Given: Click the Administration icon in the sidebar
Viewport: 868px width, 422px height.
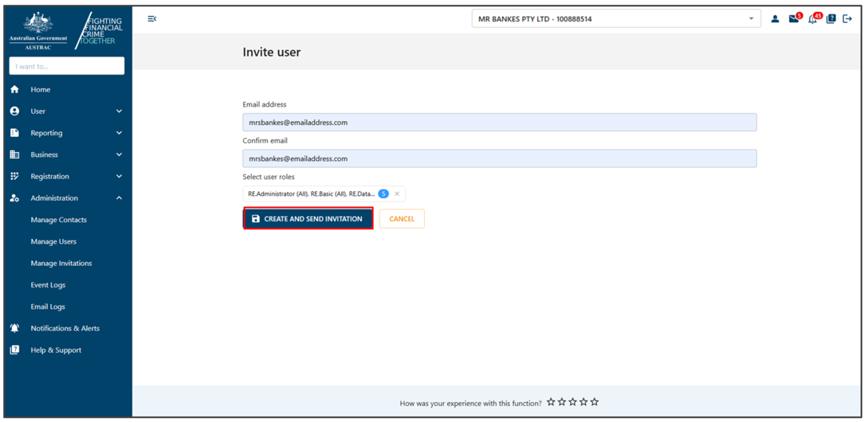Looking at the screenshot, I should click(x=15, y=198).
